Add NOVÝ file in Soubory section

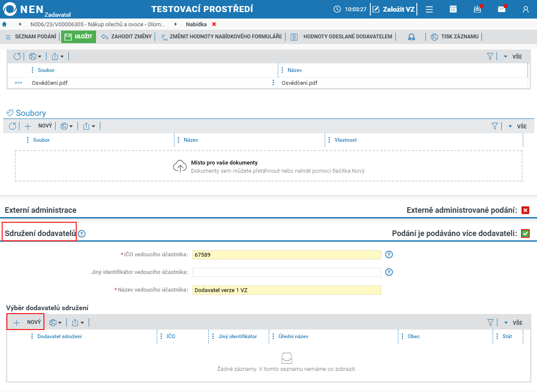tap(38, 126)
